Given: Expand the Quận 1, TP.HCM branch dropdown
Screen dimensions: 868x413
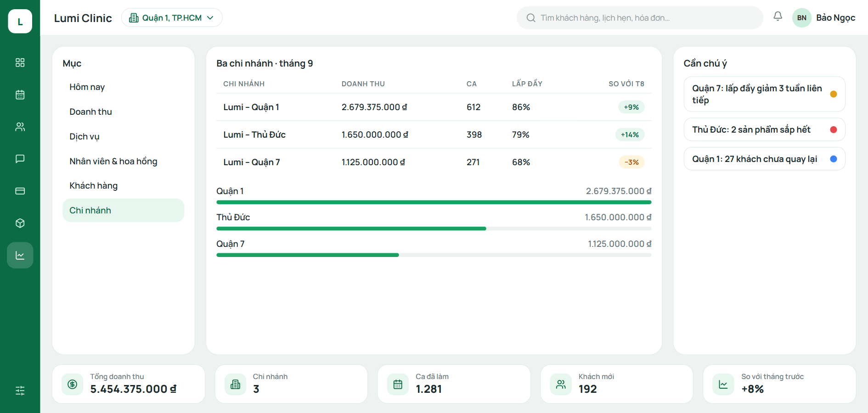Looking at the screenshot, I should pyautogui.click(x=172, y=17).
